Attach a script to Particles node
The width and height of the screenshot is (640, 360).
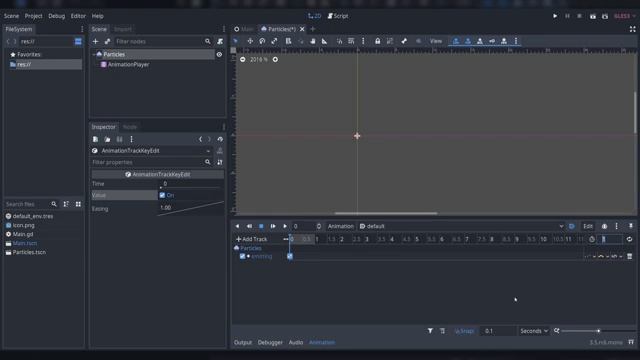(x=220, y=41)
